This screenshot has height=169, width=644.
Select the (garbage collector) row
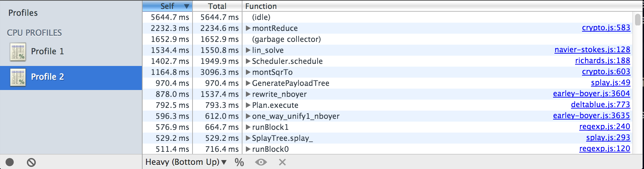click(286, 39)
